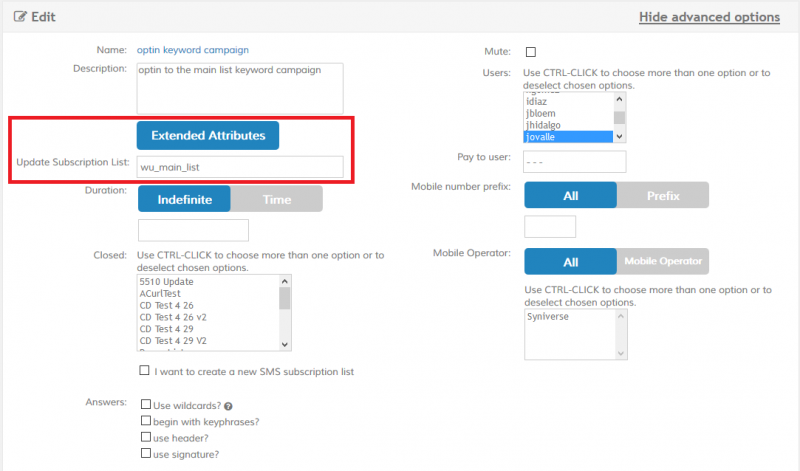Tick begin with keyphrases checkbox
Image resolution: width=800 pixels, height=471 pixels.
[x=146, y=421]
